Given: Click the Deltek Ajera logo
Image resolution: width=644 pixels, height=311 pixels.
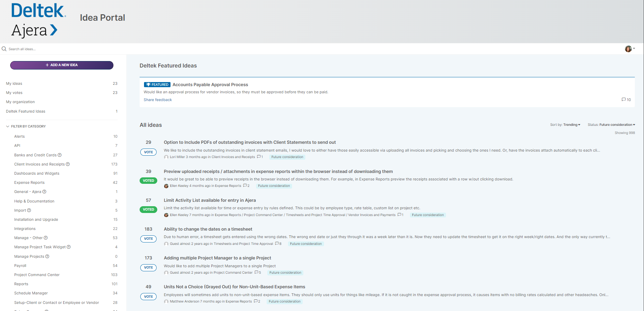Looking at the screenshot, I should coord(38,20).
